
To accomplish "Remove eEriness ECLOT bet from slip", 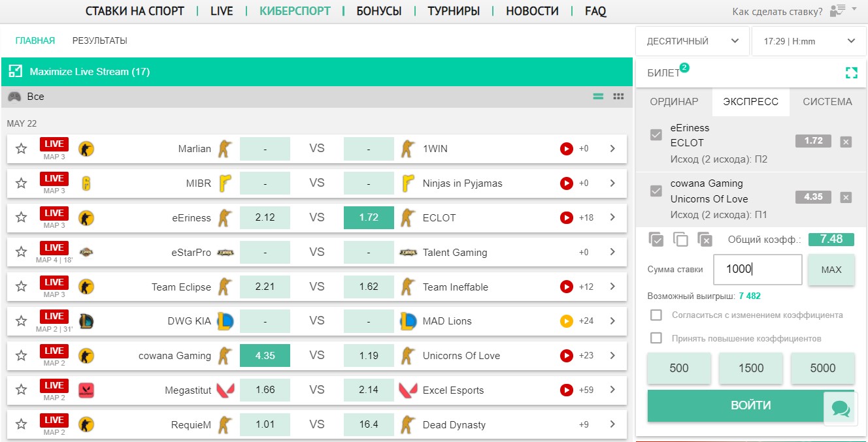I will point(846,142).
